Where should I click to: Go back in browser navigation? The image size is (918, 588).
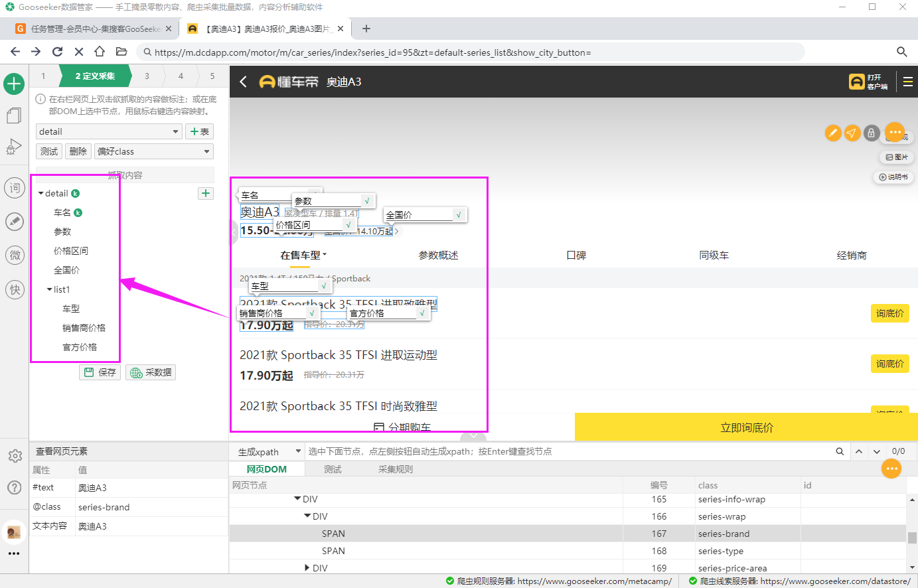[x=15, y=52]
